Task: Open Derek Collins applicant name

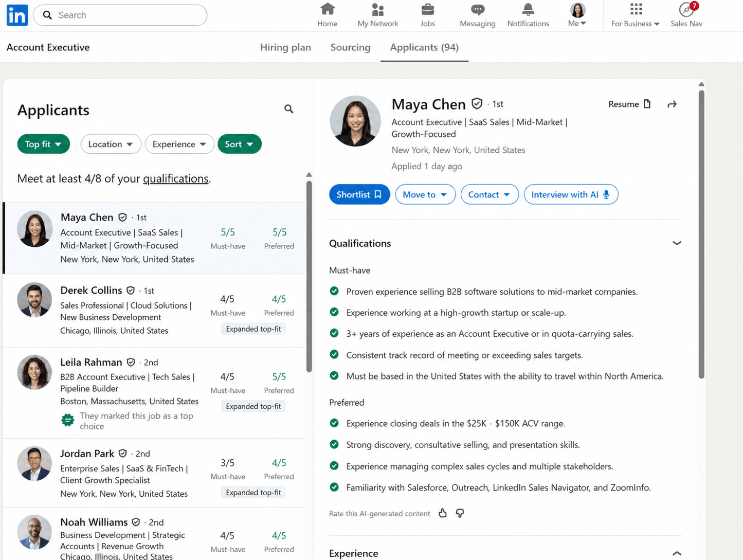Action: coord(91,290)
